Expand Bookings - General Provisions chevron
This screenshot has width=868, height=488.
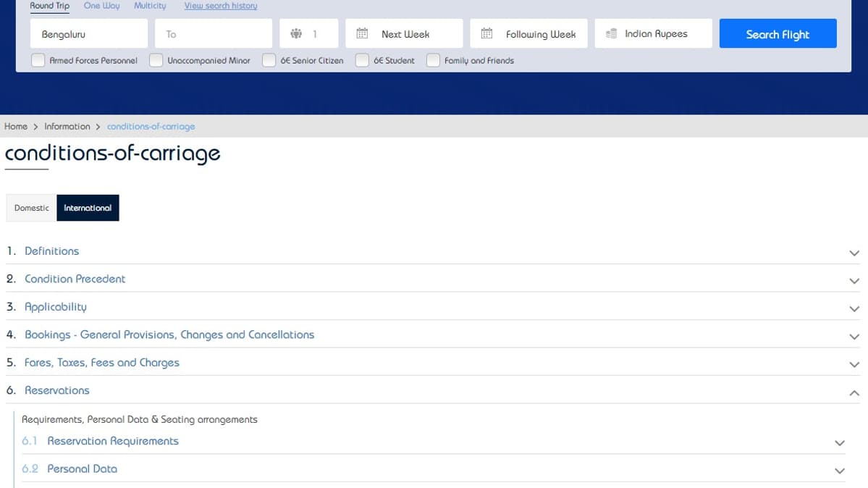pyautogui.click(x=854, y=336)
